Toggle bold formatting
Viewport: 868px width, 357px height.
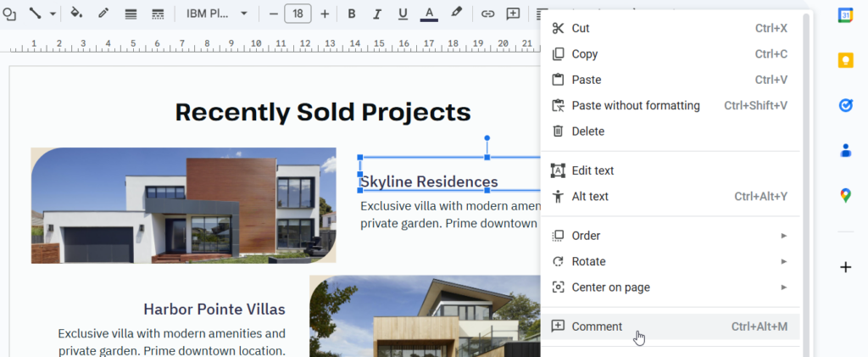352,14
